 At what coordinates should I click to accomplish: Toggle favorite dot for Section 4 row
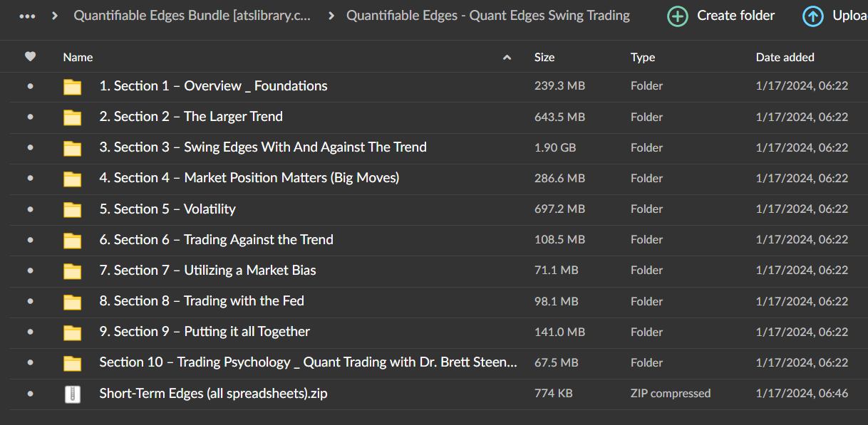click(x=30, y=179)
